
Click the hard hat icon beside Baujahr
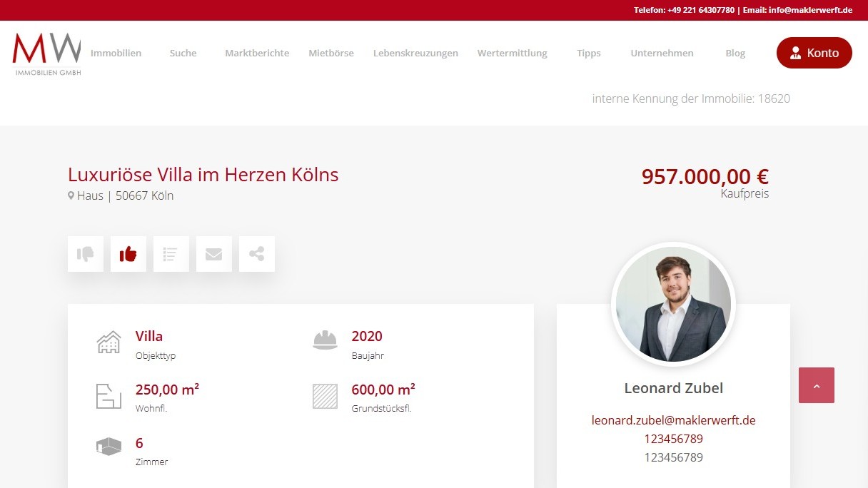[325, 340]
